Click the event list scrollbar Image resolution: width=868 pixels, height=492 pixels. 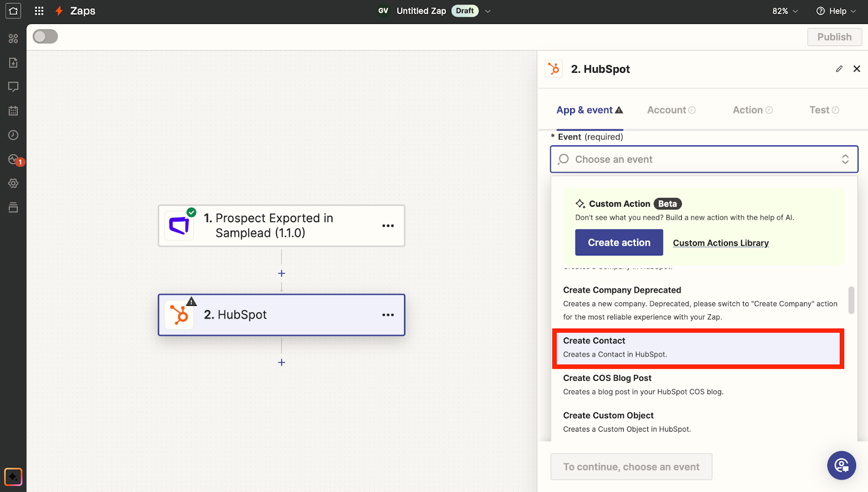(x=851, y=300)
